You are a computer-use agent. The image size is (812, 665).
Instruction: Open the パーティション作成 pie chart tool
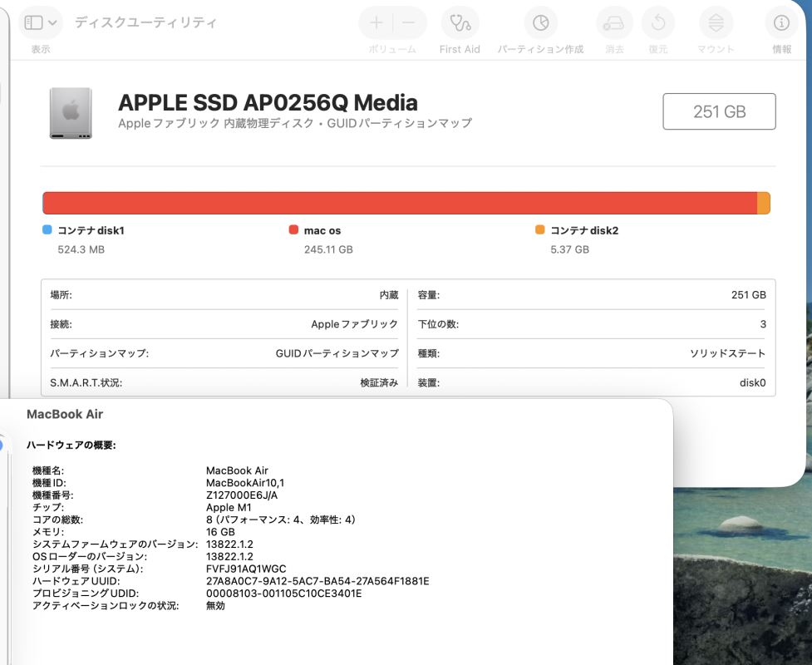pyautogui.click(x=540, y=23)
